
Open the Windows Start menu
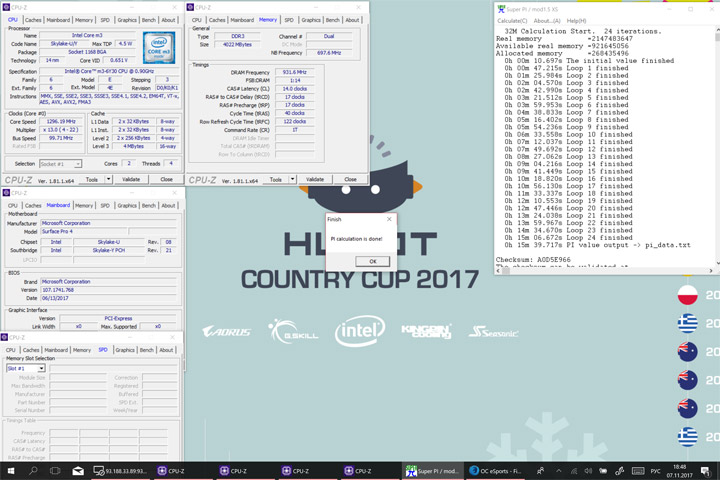tap(10, 471)
